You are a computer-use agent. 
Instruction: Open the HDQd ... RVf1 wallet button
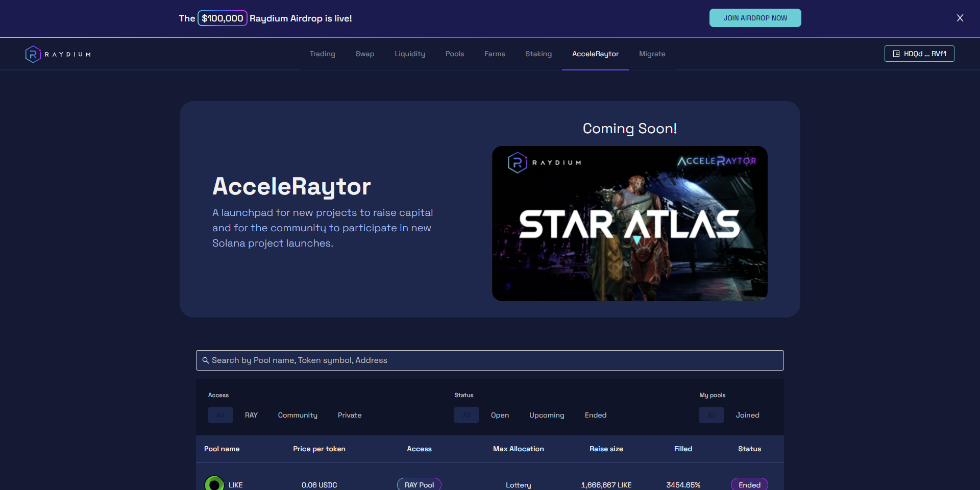919,54
